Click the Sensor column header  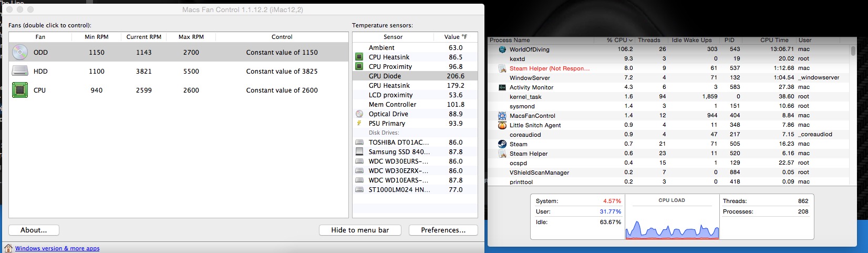pos(393,37)
